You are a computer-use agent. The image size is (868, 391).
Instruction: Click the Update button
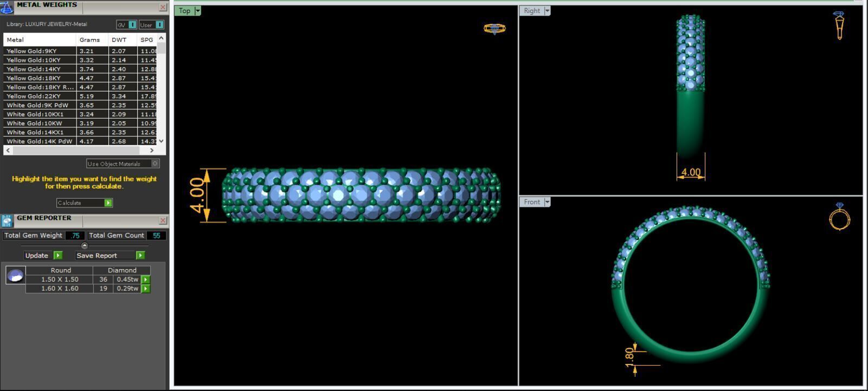[38, 255]
